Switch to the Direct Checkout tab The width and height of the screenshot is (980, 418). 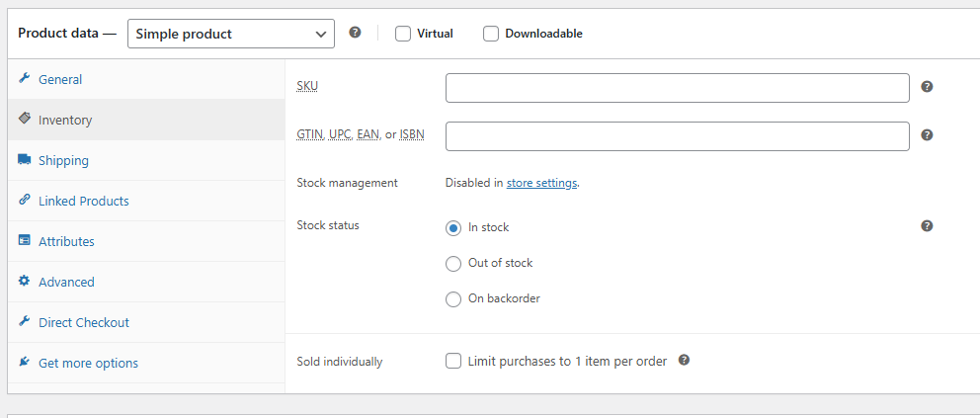pyautogui.click(x=84, y=322)
